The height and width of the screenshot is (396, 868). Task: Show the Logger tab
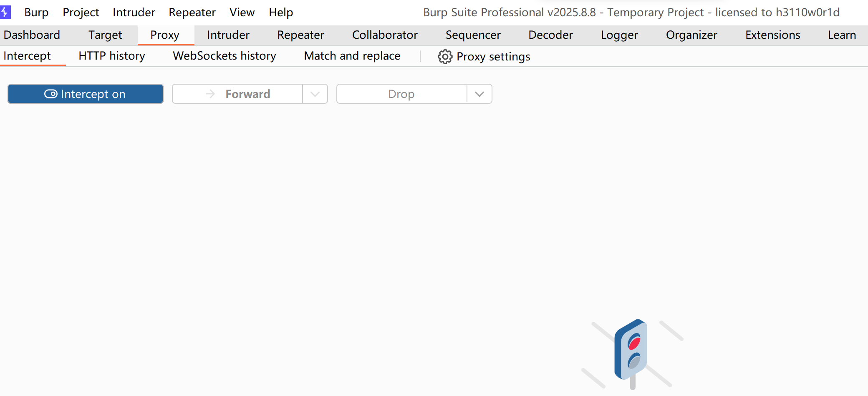click(x=620, y=35)
